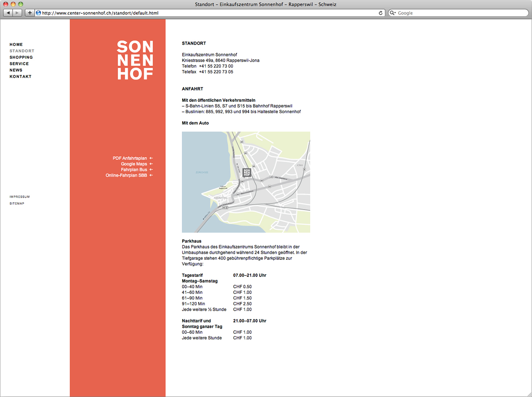Open the Online-Fahrplan SBB link
532x397 pixels.
point(126,176)
